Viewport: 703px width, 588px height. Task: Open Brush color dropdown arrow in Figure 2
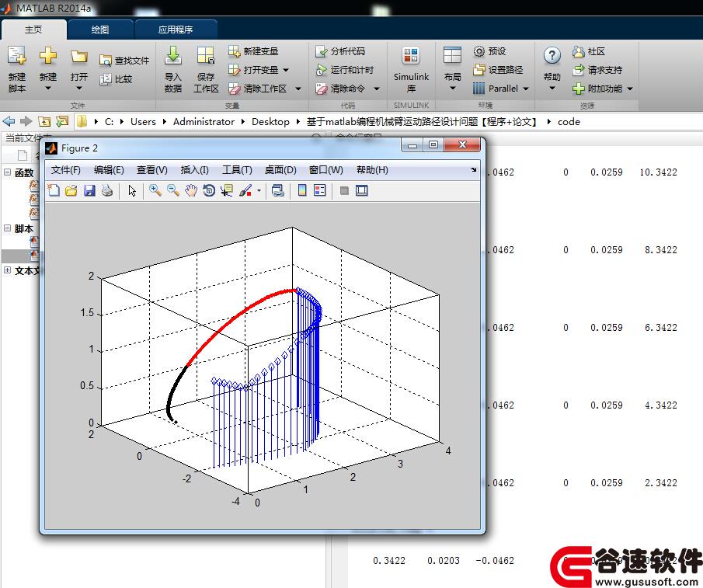[259, 191]
